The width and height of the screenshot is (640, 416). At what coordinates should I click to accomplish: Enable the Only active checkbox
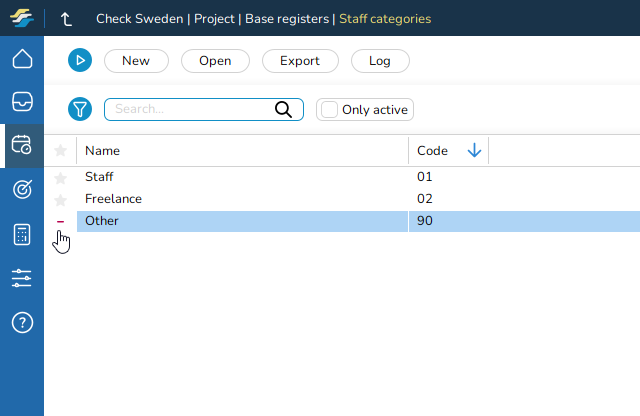[x=329, y=109]
